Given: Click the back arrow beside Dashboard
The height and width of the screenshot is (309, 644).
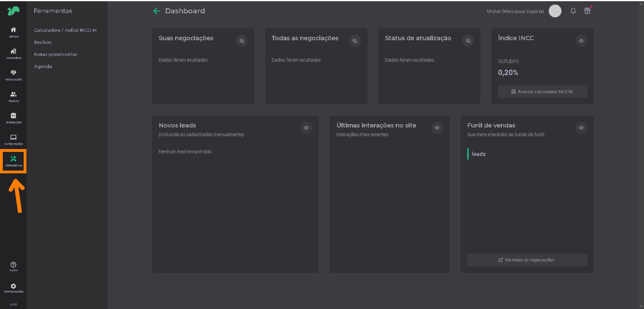Looking at the screenshot, I should pos(157,11).
